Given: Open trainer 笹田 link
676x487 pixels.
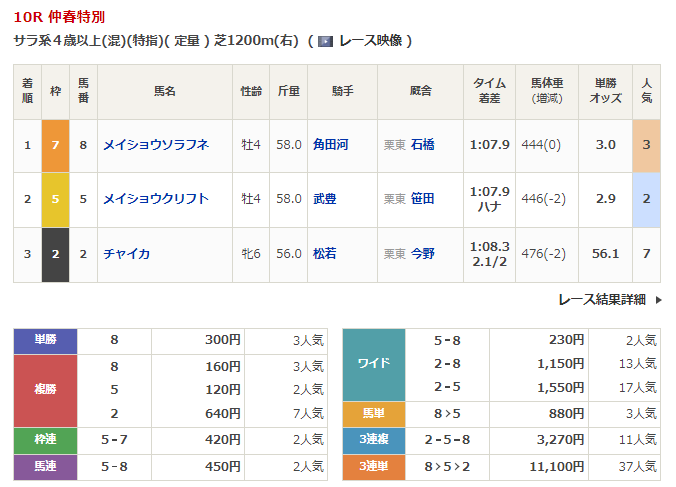Looking at the screenshot, I should tap(422, 199).
